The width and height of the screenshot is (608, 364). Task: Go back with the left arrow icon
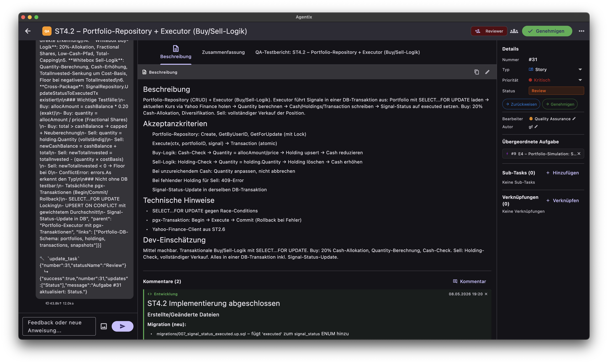pyautogui.click(x=28, y=31)
